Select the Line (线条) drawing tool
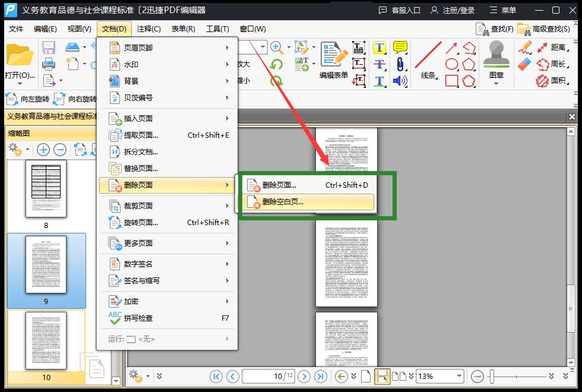This screenshot has height=392, width=582. 428,59
